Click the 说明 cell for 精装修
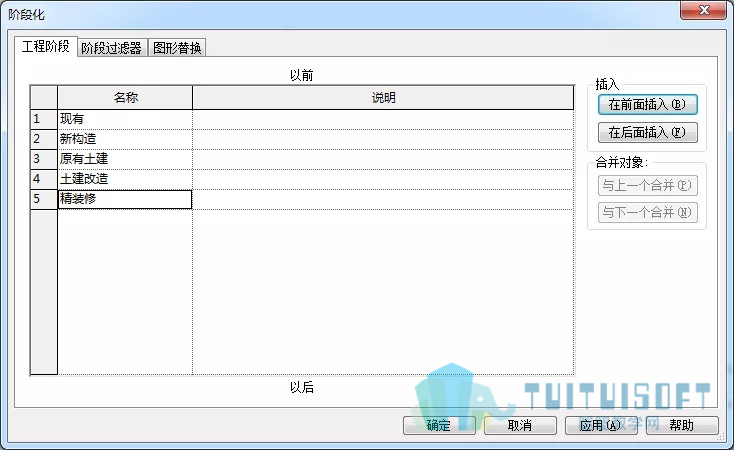 (383, 199)
